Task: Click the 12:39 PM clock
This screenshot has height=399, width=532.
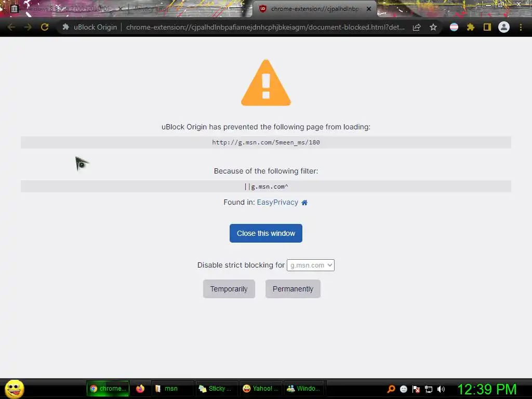Action: pyautogui.click(x=487, y=389)
